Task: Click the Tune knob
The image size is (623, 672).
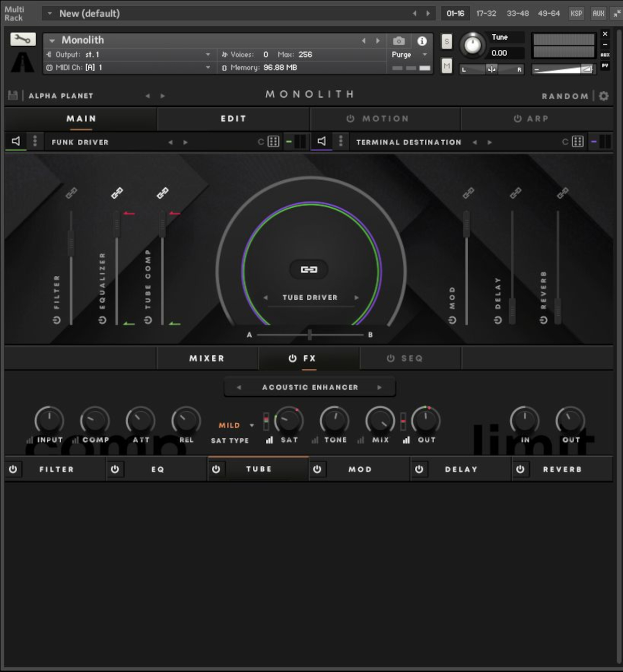Action: click(472, 45)
